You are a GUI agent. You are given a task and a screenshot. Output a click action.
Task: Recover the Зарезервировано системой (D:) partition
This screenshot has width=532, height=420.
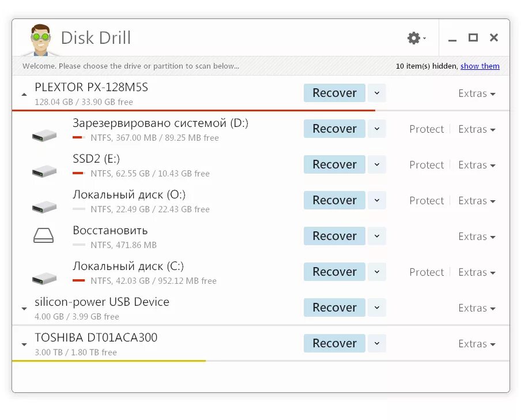(334, 129)
